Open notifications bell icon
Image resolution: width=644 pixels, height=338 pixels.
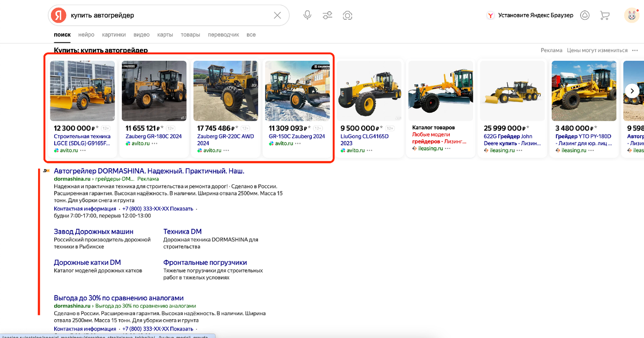pos(585,15)
